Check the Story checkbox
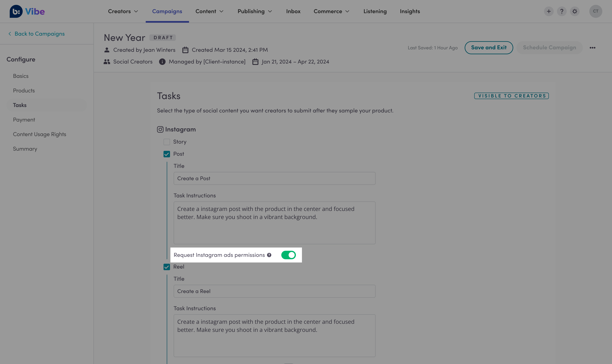This screenshot has width=612, height=364. tap(167, 142)
